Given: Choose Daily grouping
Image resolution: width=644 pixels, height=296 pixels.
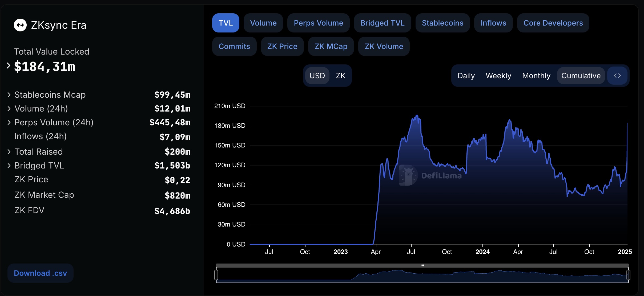Looking at the screenshot, I should click(x=466, y=76).
